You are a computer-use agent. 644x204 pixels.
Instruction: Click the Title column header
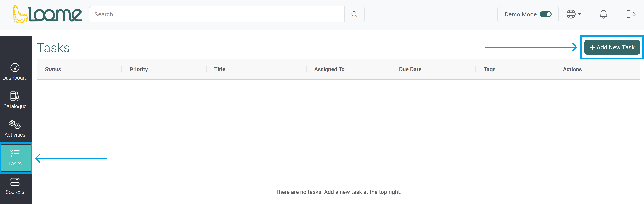(219, 69)
